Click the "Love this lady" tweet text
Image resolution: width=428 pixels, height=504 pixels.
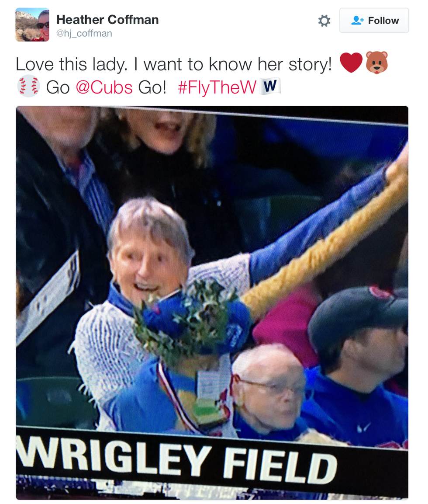tap(173, 64)
